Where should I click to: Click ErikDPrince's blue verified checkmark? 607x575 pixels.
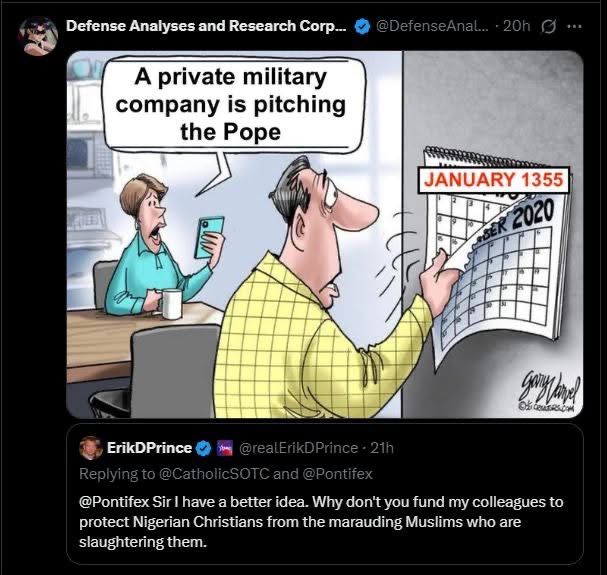click(204, 448)
